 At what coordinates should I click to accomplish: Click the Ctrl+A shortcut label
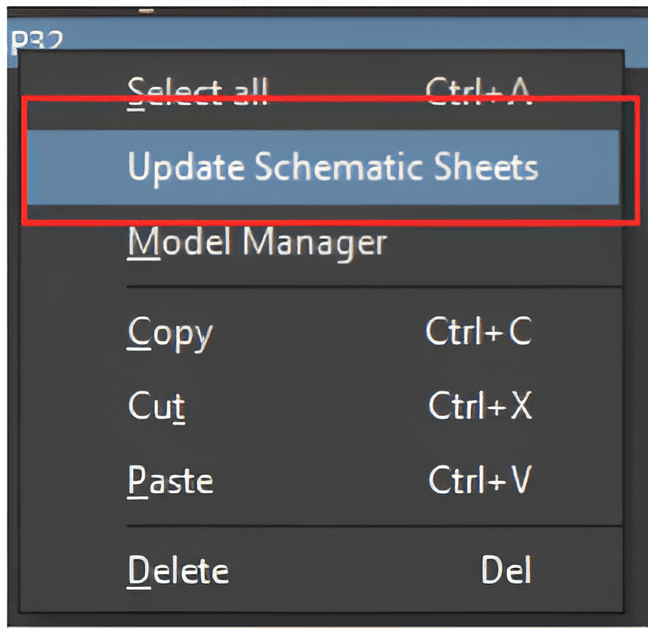476,91
